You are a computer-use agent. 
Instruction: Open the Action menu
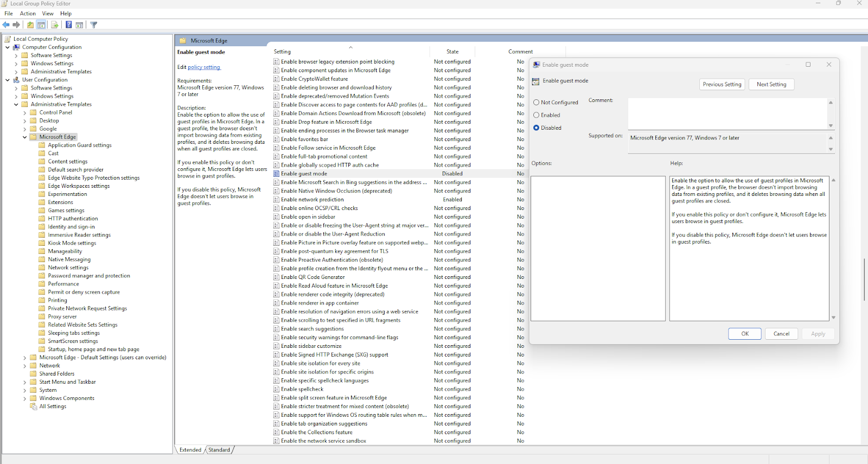tap(28, 14)
